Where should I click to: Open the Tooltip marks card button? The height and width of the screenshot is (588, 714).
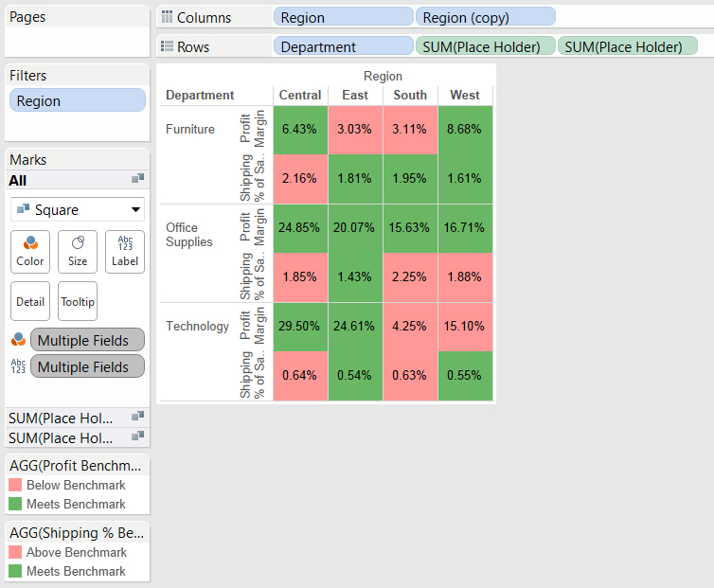click(x=78, y=301)
